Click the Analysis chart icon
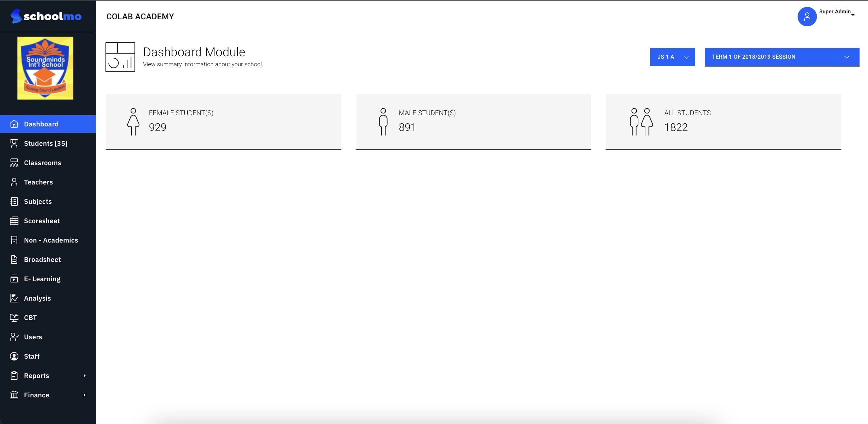The image size is (868, 424). click(x=14, y=298)
